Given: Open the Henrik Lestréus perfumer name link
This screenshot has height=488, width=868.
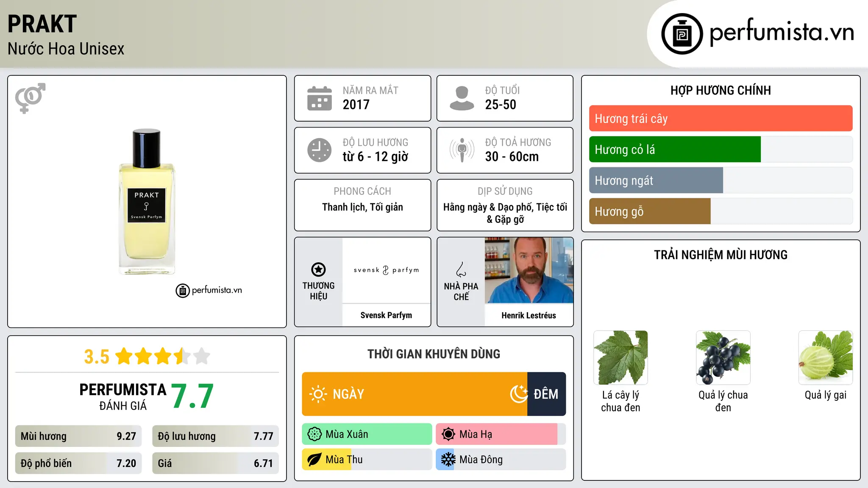Looking at the screenshot, I should coord(529,315).
